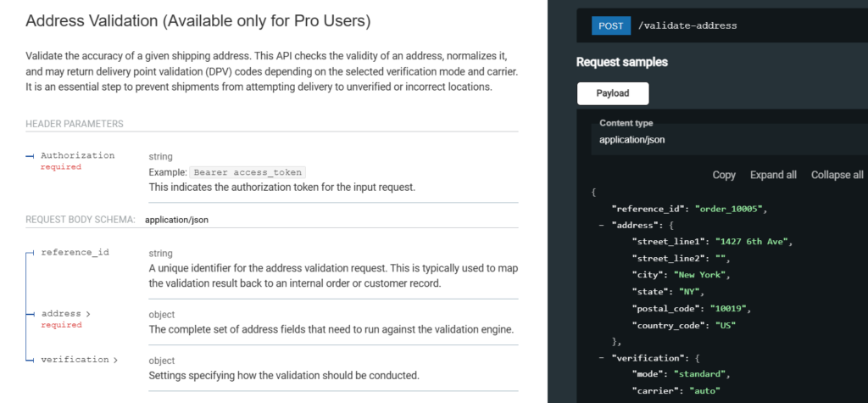Click Collapse all in request sample

click(x=837, y=175)
